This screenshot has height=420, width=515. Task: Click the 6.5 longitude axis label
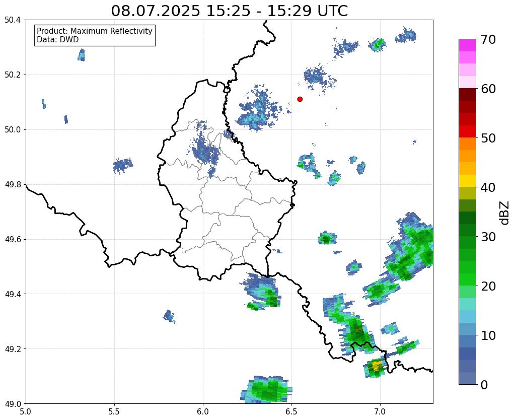(x=291, y=411)
